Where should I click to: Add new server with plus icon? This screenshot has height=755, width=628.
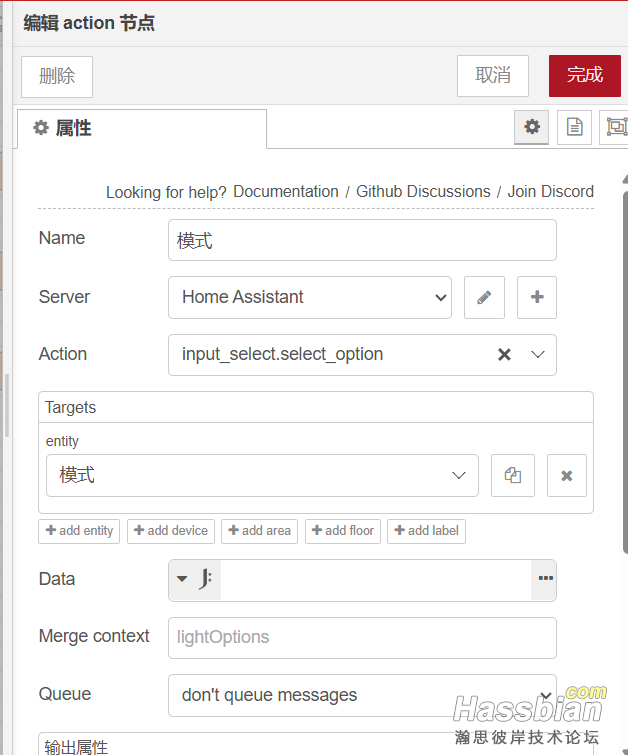click(x=536, y=297)
